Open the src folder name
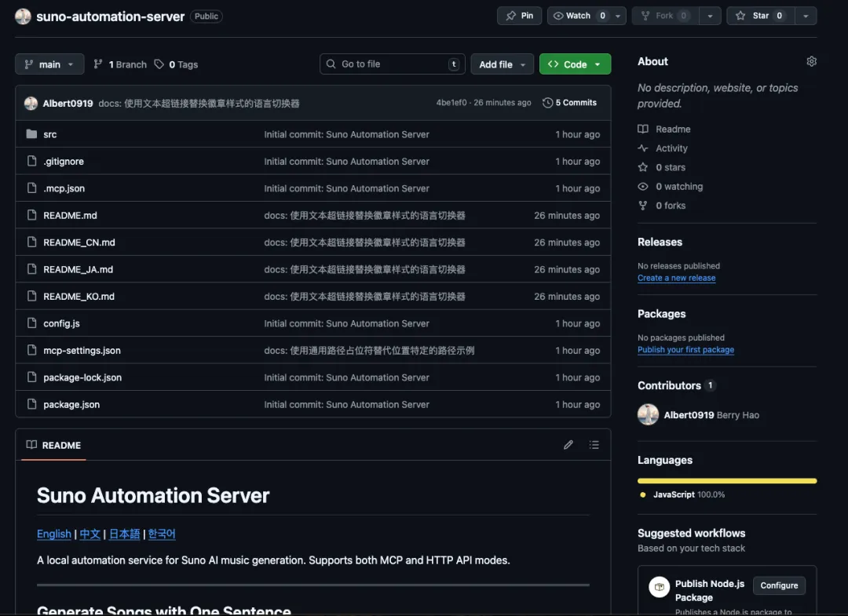This screenshot has height=616, width=848. 49,134
